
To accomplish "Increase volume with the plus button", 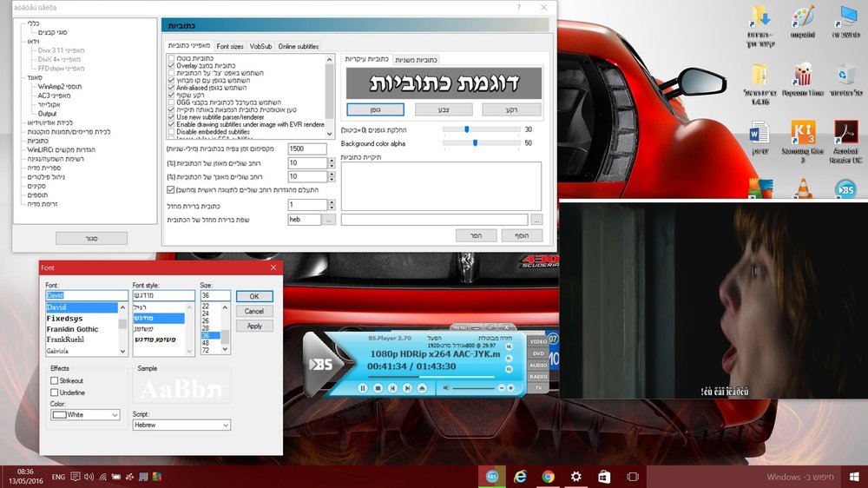I will point(510,388).
